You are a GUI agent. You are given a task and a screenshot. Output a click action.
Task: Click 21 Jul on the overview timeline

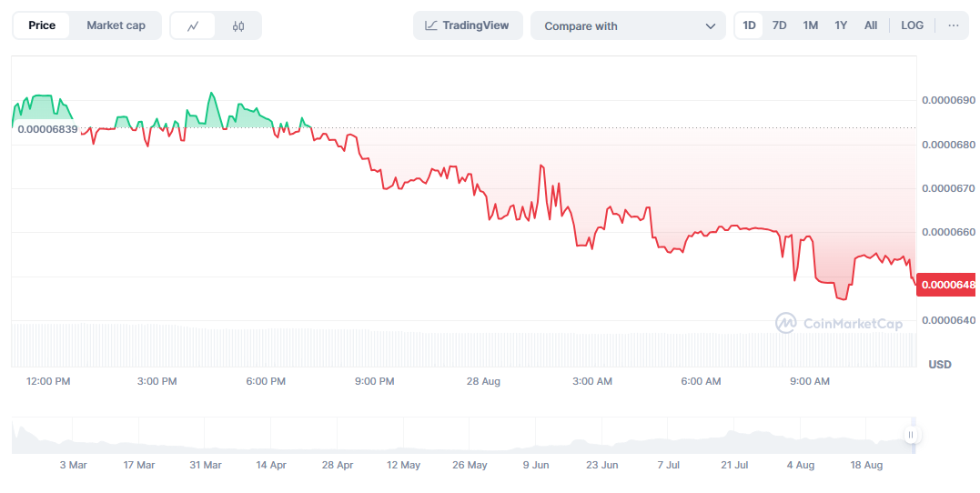pos(734,465)
